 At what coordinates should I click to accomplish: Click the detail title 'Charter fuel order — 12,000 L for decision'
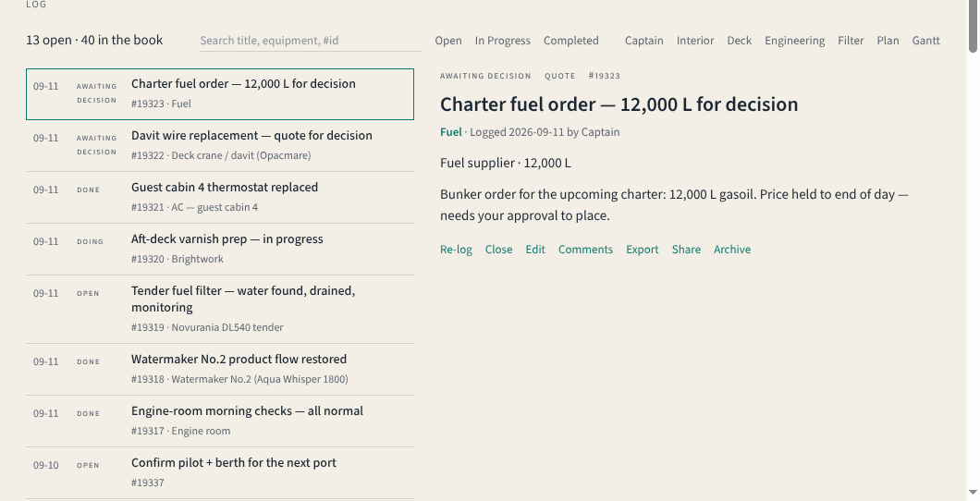619,104
